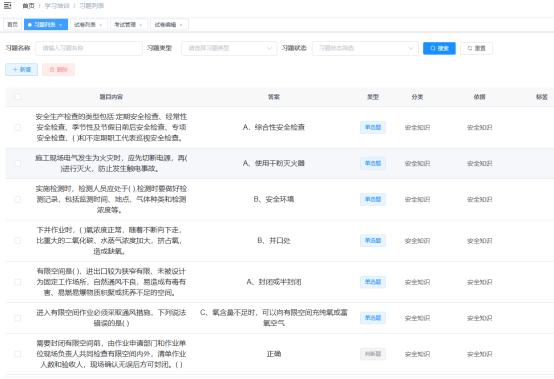The height and width of the screenshot is (379, 554).
Task: Tick the checkbox for the 封闭或半封闭 row
Action: click(18, 282)
